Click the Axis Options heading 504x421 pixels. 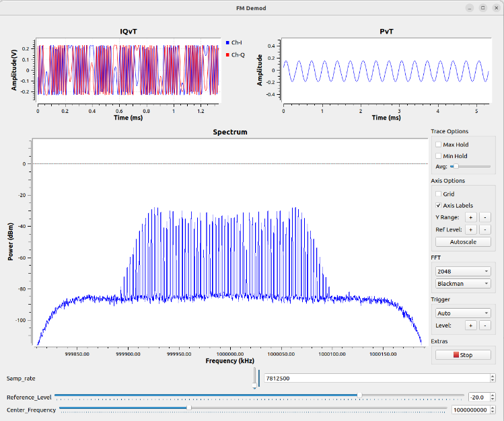pos(447,181)
